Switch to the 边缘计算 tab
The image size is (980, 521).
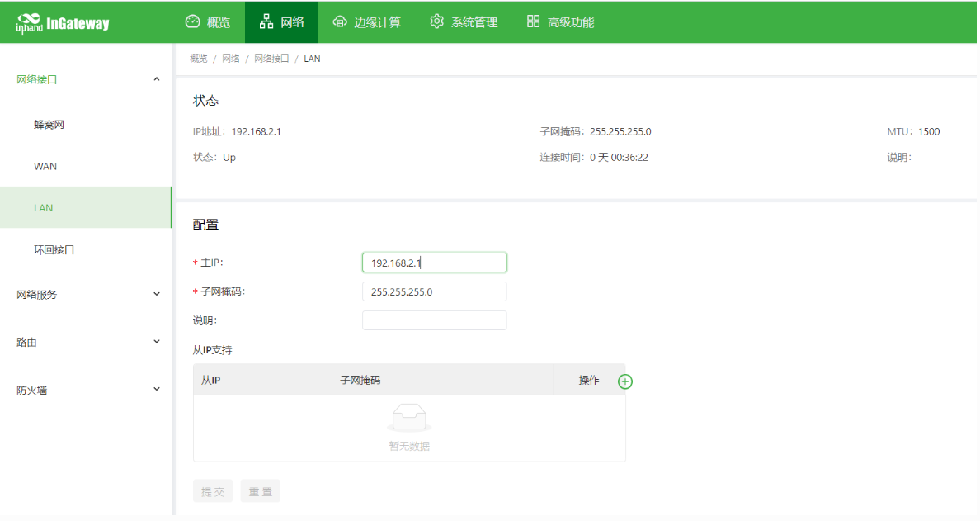coord(366,22)
